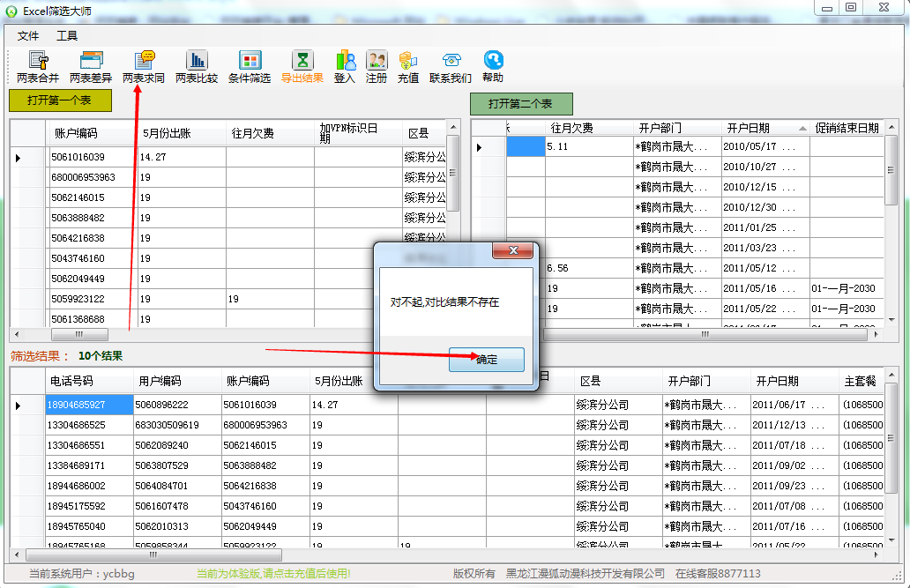910x588 pixels.
Task: Open the 注册 register icon
Action: tap(377, 67)
